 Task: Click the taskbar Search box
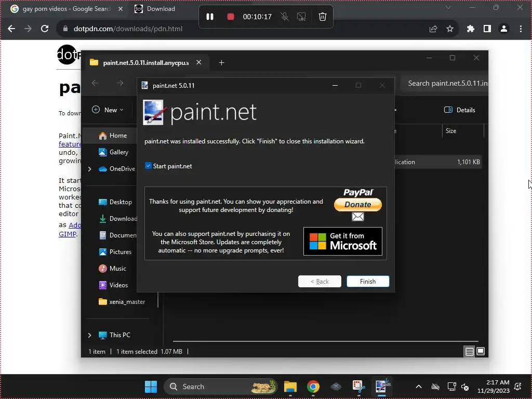(x=220, y=387)
